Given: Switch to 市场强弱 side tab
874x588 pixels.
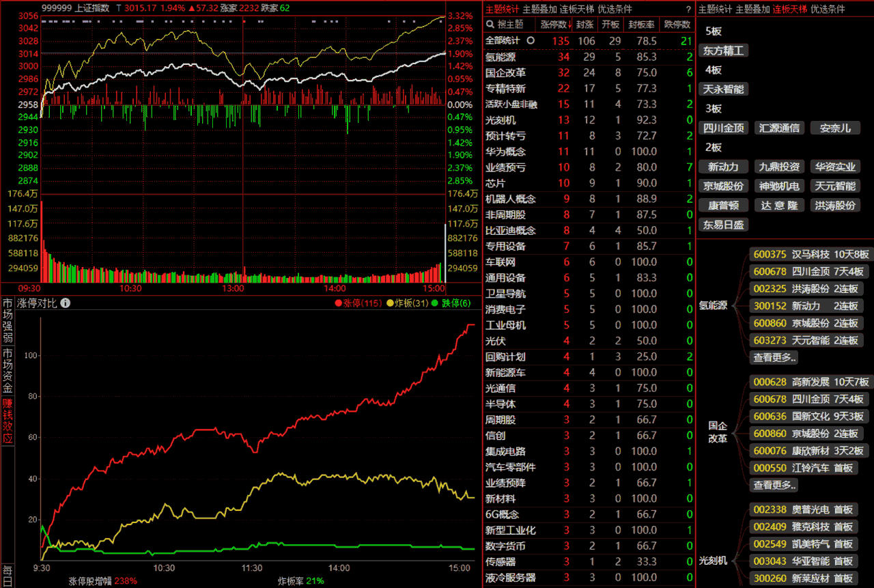Looking at the screenshot, I should pos(8,321).
